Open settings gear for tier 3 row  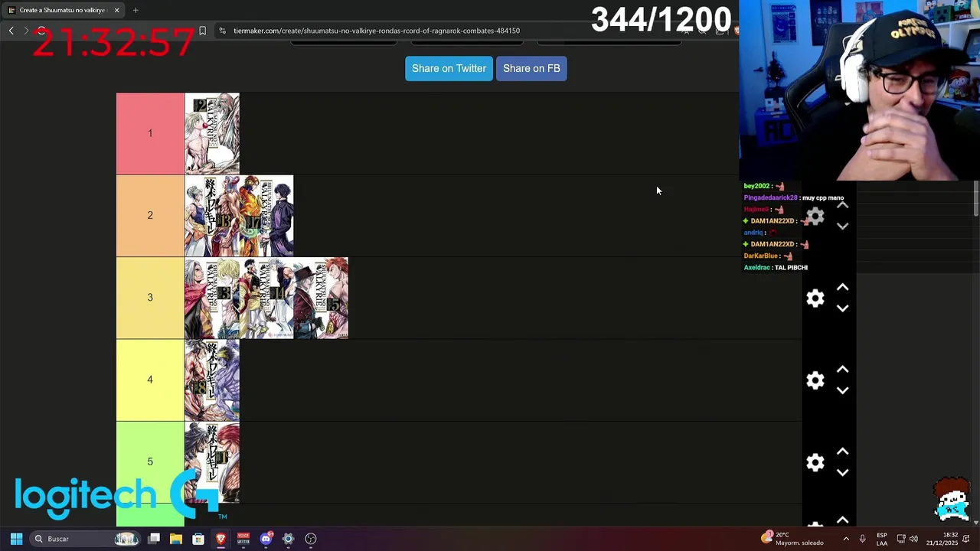coord(815,298)
